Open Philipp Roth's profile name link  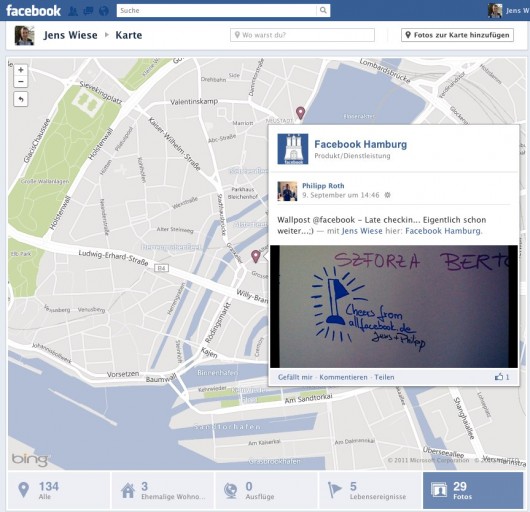click(x=323, y=186)
